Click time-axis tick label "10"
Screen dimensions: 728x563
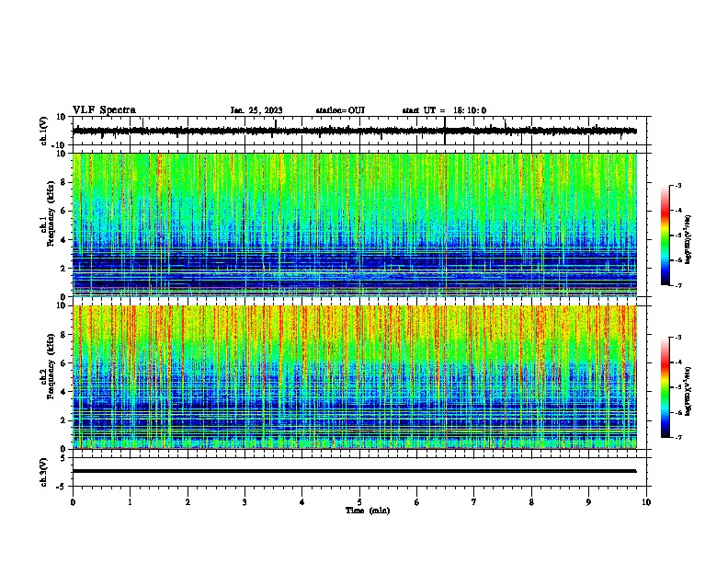click(x=646, y=502)
